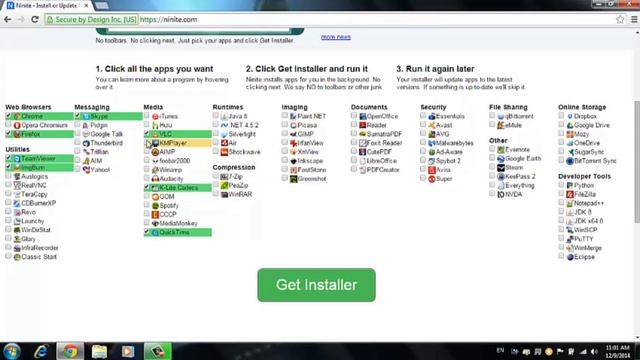The width and height of the screenshot is (640, 360).
Task: Uncheck the TeamViewer checkbox
Action: [x=8, y=158]
